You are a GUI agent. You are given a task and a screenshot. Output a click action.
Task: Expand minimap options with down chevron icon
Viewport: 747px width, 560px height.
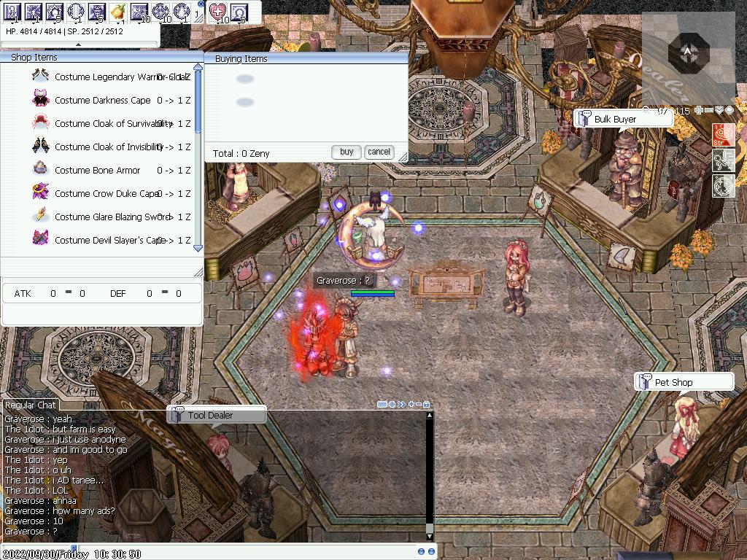pos(719,111)
